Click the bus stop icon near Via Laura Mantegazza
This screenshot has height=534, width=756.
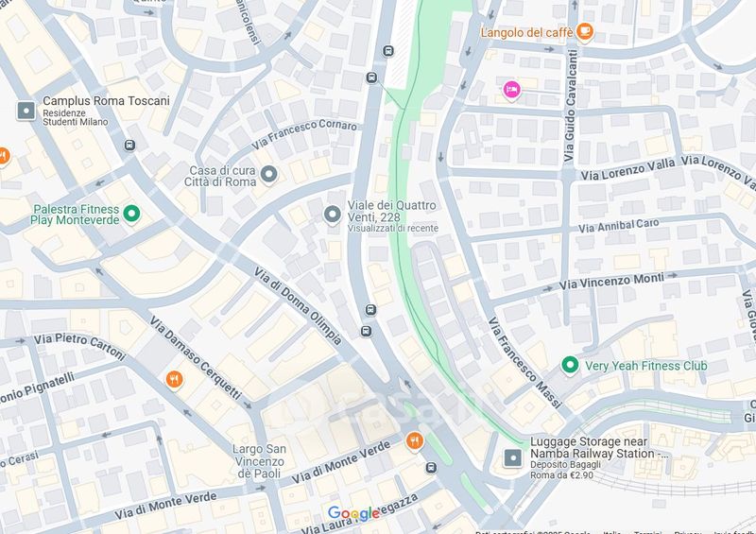pyautogui.click(x=432, y=468)
